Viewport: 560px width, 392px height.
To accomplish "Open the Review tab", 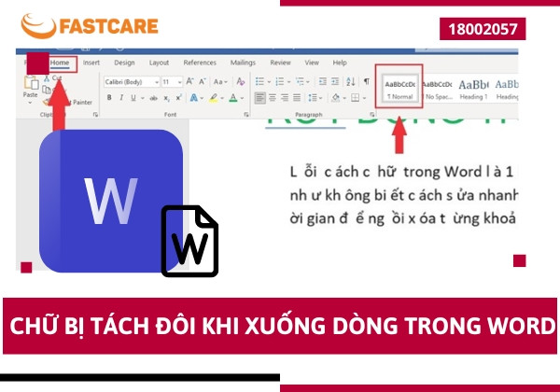I will (x=280, y=63).
